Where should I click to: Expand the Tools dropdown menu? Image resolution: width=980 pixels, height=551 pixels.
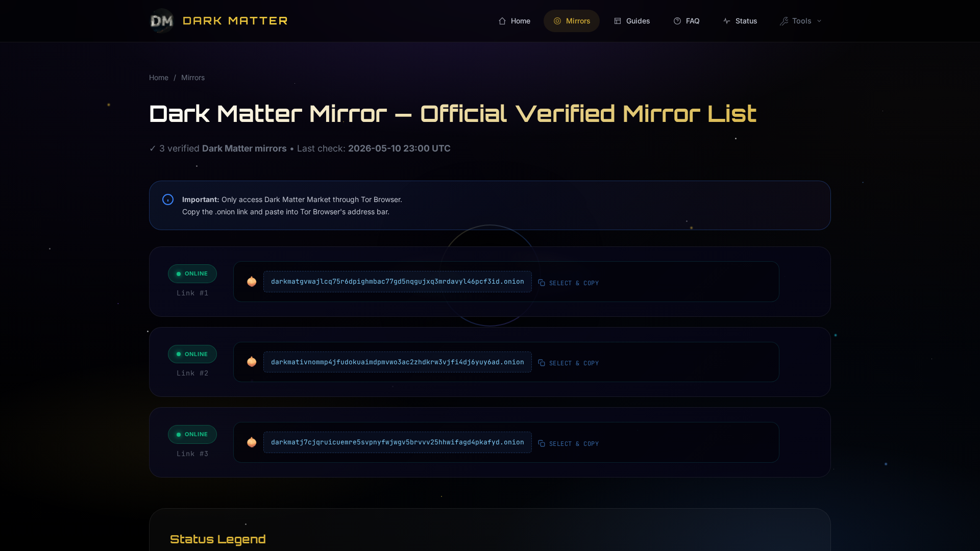[801, 21]
